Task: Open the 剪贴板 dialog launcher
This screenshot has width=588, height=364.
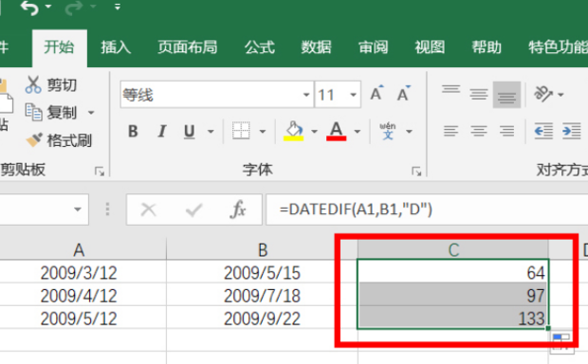Action: (x=100, y=172)
